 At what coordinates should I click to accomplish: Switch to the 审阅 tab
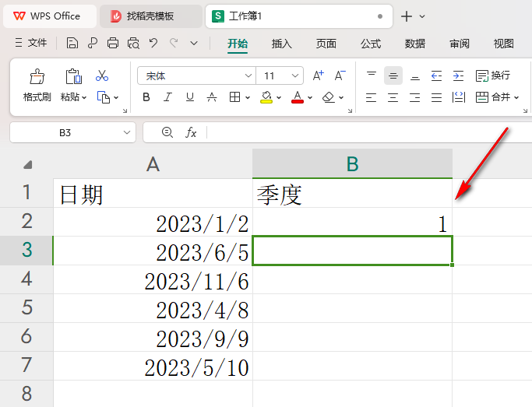[459, 44]
